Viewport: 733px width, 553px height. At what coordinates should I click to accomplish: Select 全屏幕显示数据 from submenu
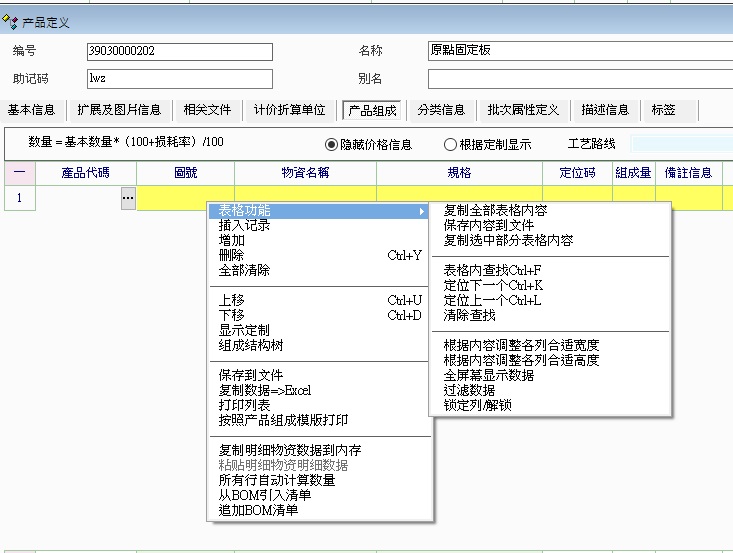pyautogui.click(x=489, y=375)
